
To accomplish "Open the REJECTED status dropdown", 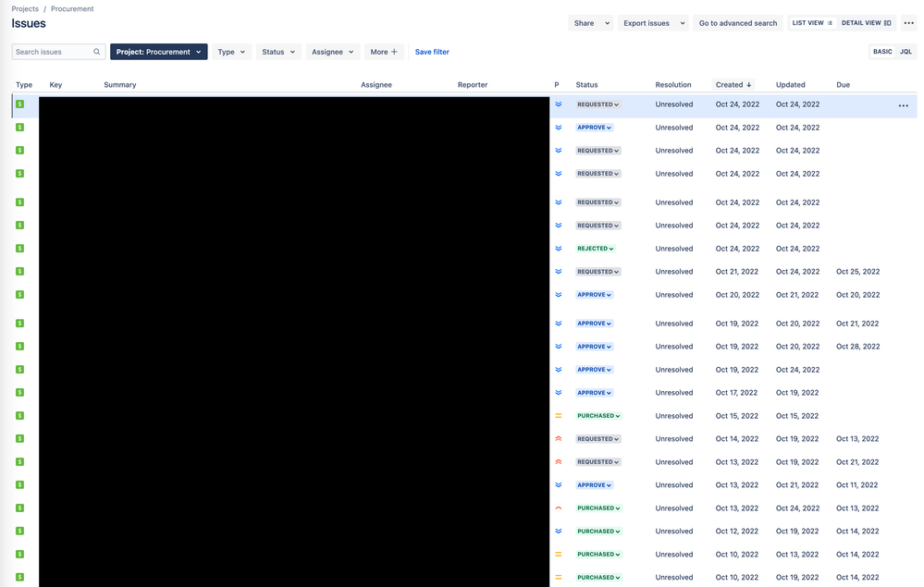I will [595, 249].
